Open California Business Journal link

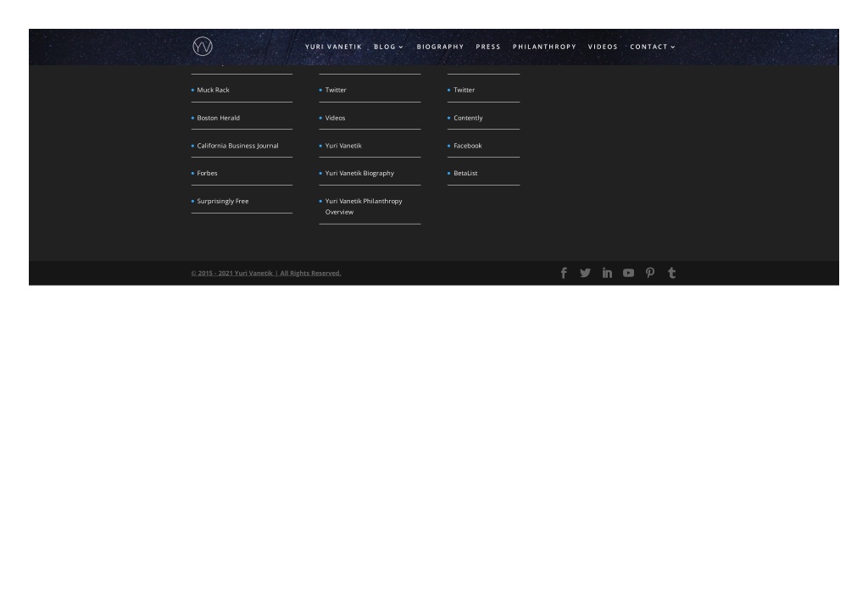[237, 146]
